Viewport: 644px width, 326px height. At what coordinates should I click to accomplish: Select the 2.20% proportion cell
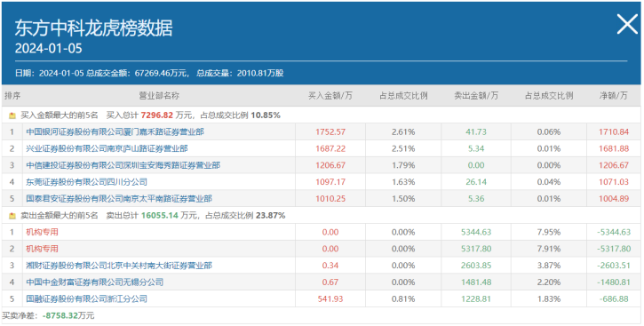549,282
